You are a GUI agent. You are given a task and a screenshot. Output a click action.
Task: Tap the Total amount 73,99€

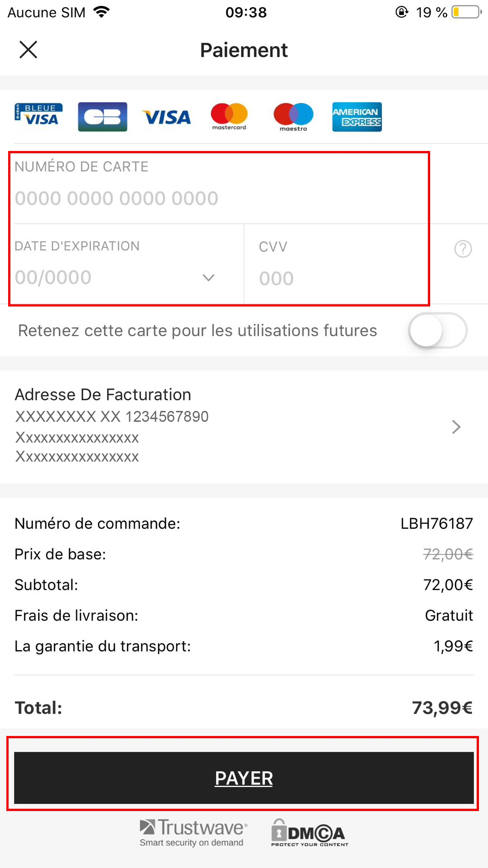pos(442,708)
